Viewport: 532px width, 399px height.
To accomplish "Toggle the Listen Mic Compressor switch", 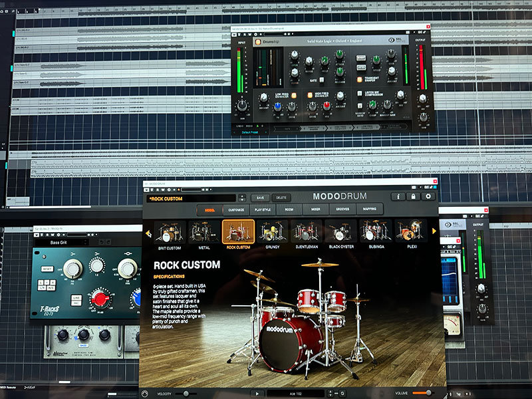I will point(359,93).
